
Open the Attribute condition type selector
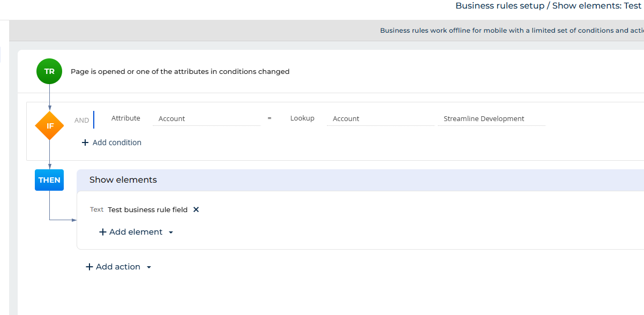point(125,118)
